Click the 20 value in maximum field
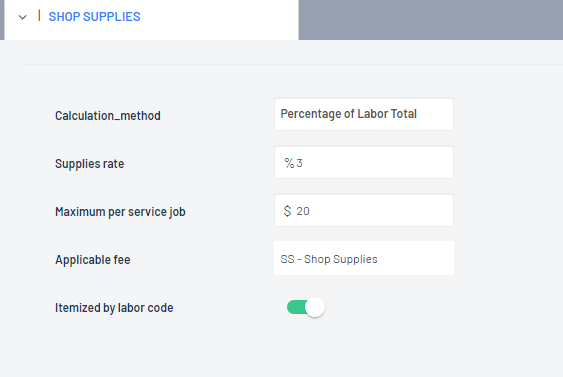The height and width of the screenshot is (377, 563). (x=303, y=211)
